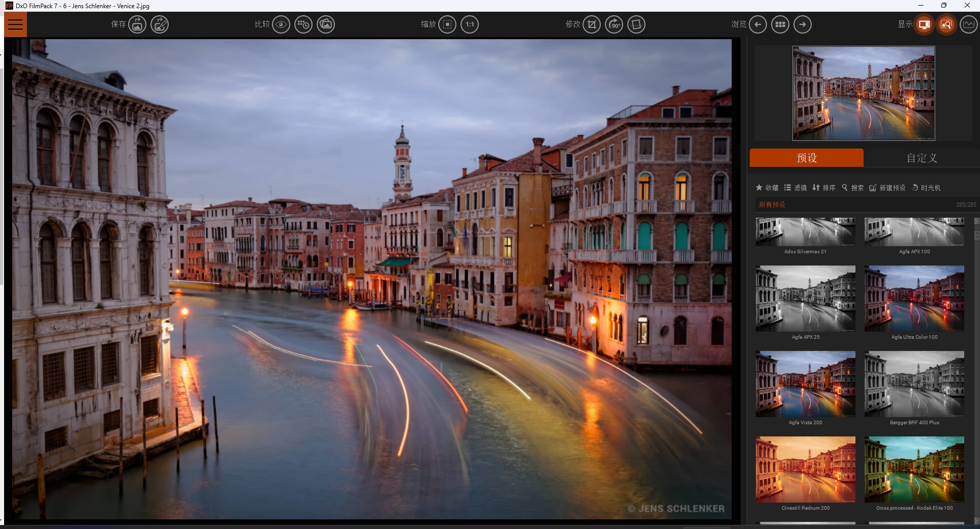Switch to the 自定义 tab
Screen dimensions: 980x529
(x=922, y=158)
